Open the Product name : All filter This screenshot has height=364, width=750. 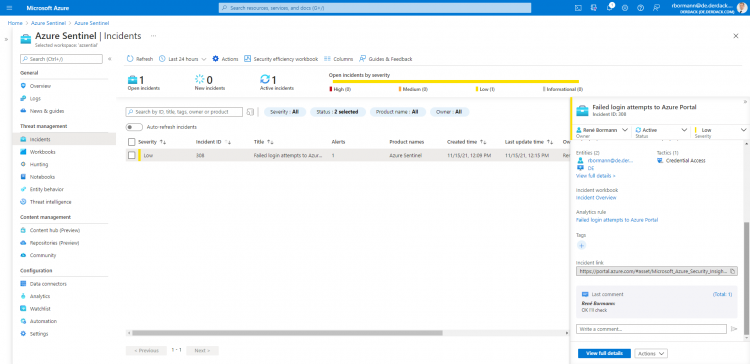[397, 112]
